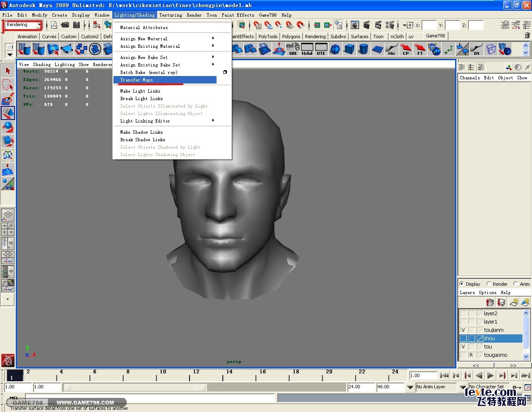Screen dimensions: 532x412
Task: Click the Select tool arrow in the toolbox
Action: click(8, 71)
